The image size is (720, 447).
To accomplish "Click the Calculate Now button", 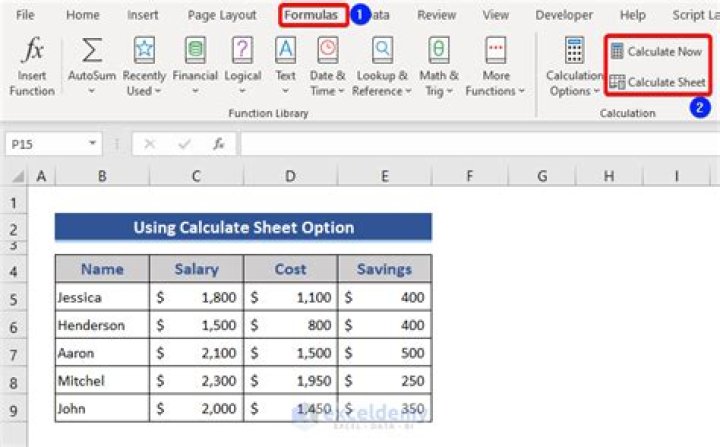I will pos(656,51).
